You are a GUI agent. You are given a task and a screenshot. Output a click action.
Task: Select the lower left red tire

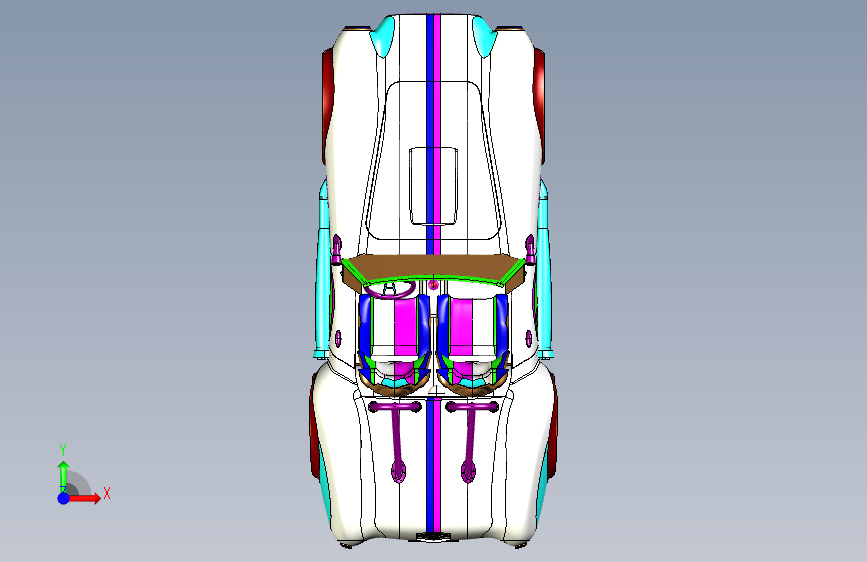point(314,426)
